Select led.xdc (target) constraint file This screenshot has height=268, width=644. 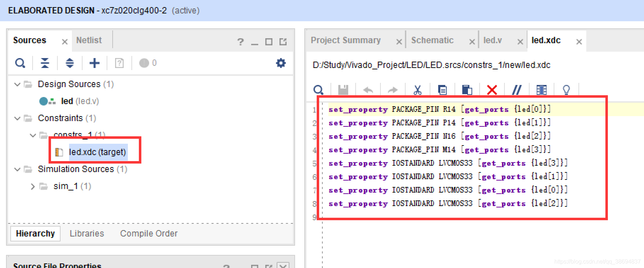97,152
